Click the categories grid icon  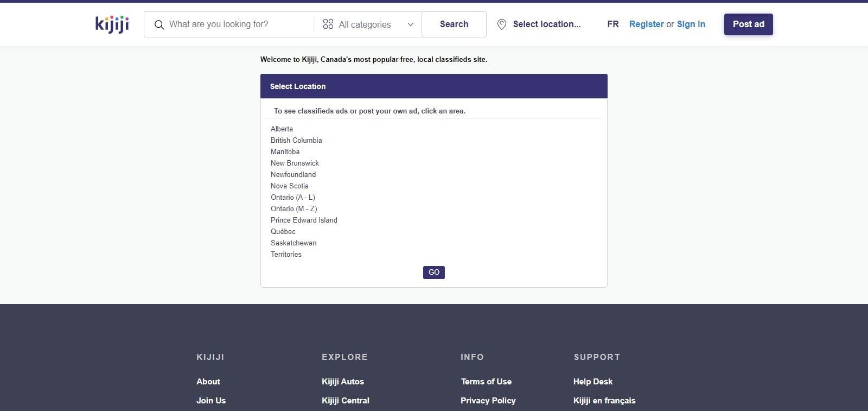(328, 24)
